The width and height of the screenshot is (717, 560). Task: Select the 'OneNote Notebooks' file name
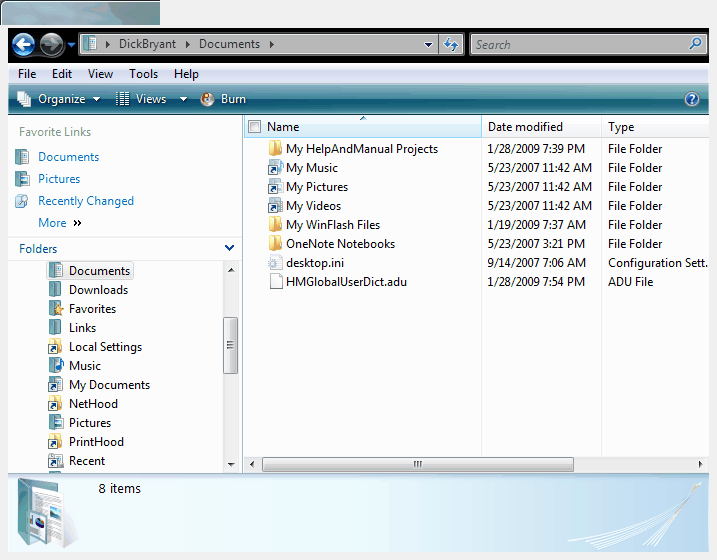pos(341,244)
